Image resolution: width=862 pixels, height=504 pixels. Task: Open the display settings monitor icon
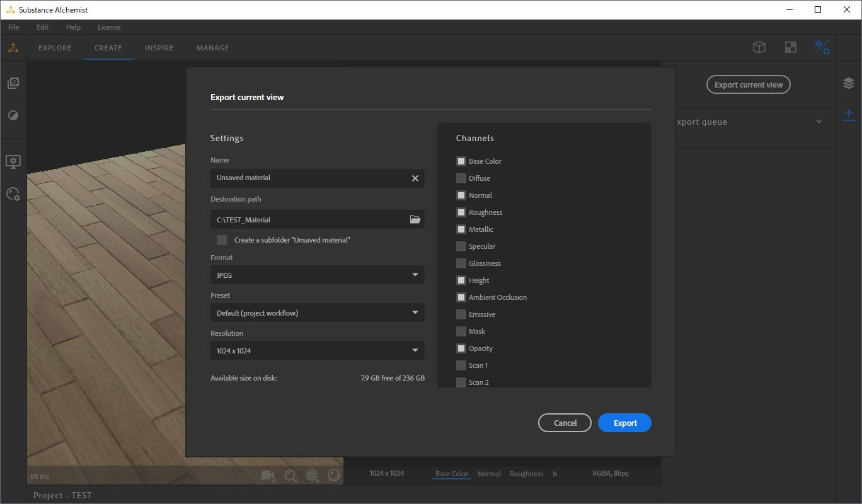click(13, 162)
